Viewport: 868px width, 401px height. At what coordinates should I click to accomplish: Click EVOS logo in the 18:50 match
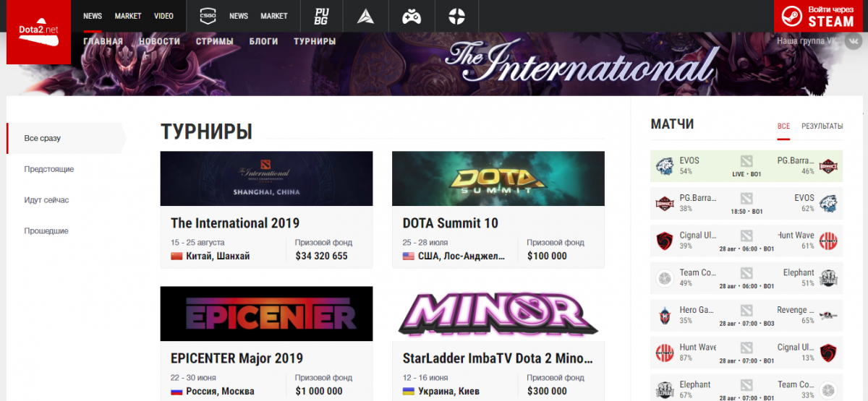(827, 204)
